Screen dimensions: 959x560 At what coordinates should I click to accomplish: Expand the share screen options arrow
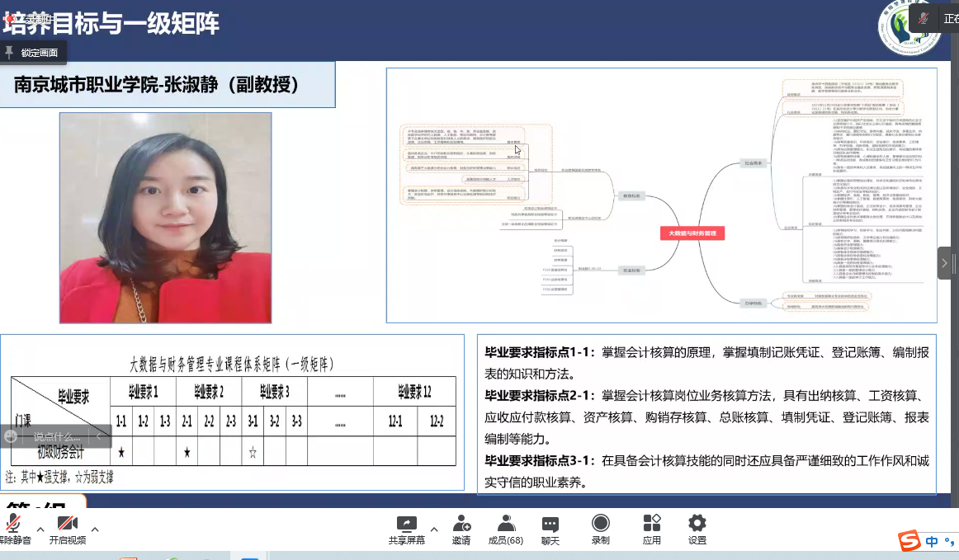434,529
